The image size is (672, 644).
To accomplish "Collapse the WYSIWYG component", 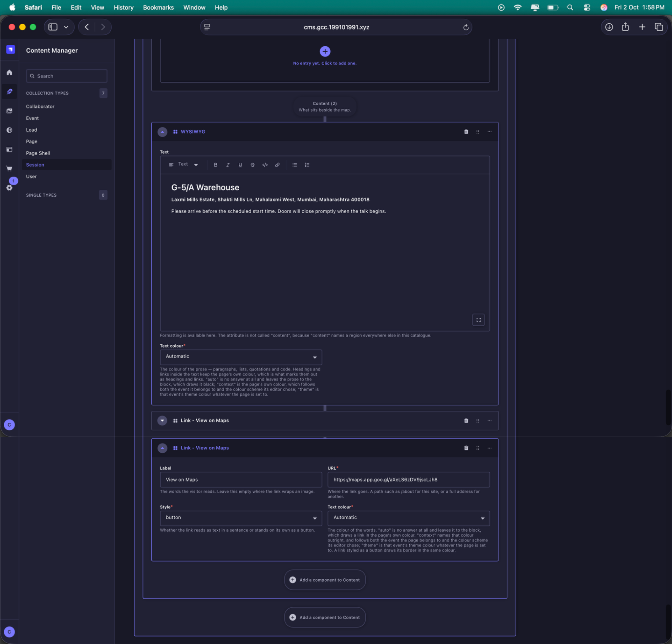I will click(x=163, y=132).
